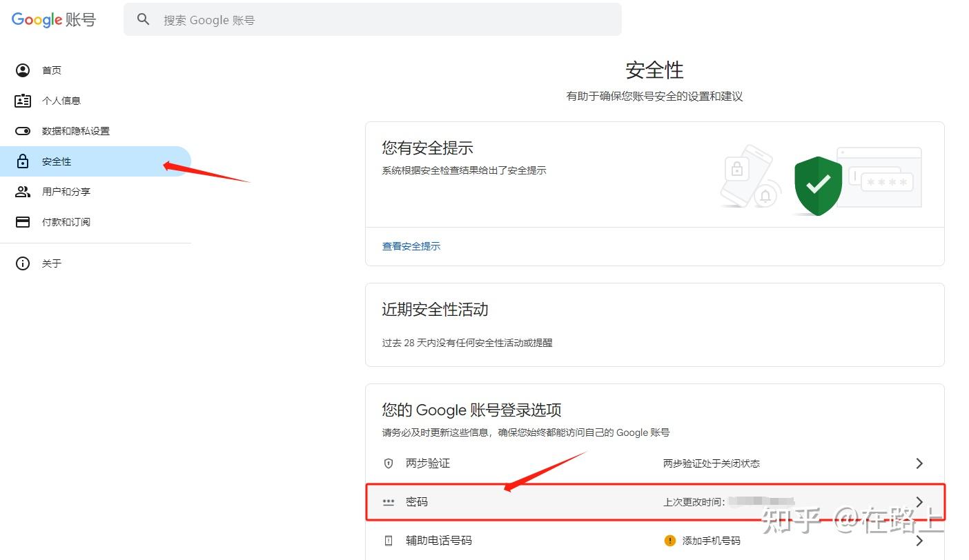Click 两步验证处于关闭状态 status text
Viewport: 969px width, 560px height.
tap(712, 463)
